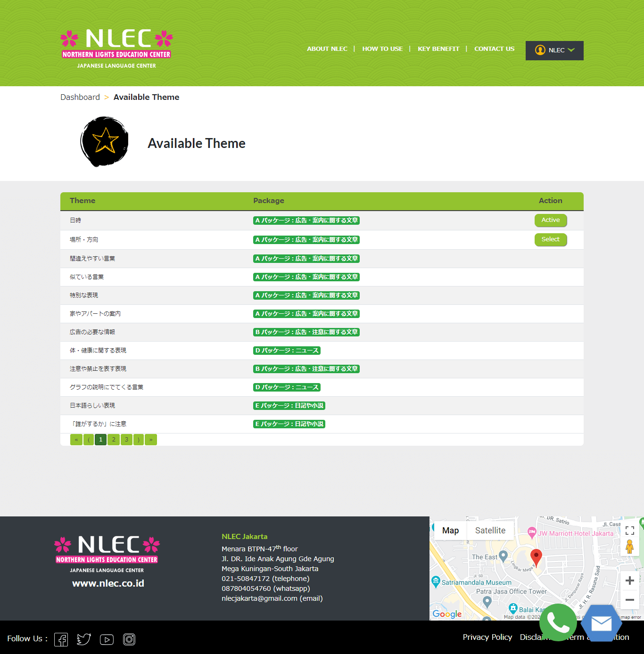Open the YouTube social icon

click(x=107, y=639)
